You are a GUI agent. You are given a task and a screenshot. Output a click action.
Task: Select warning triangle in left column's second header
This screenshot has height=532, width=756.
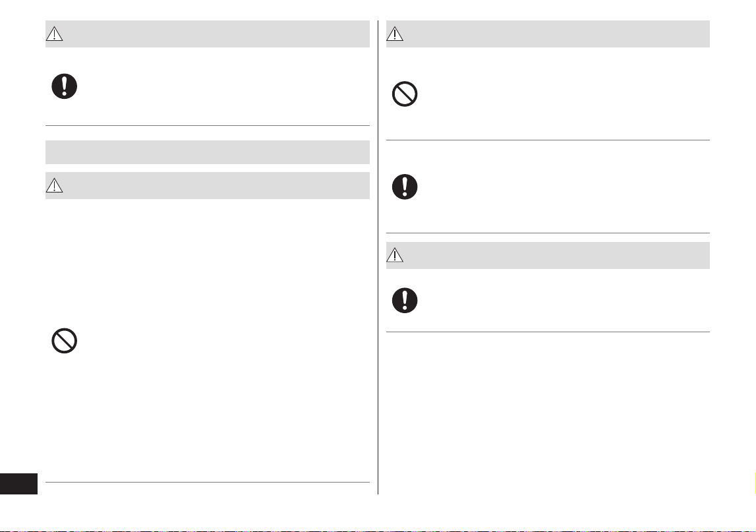pyautogui.click(x=55, y=185)
